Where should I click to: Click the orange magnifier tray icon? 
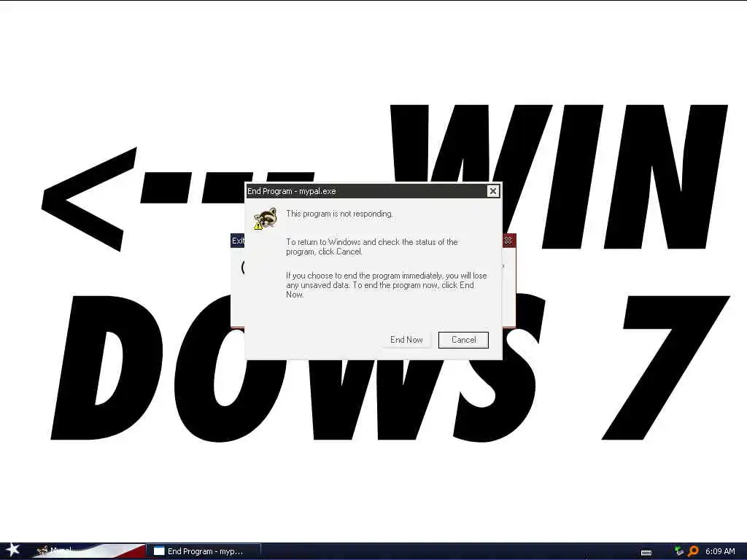(x=693, y=551)
